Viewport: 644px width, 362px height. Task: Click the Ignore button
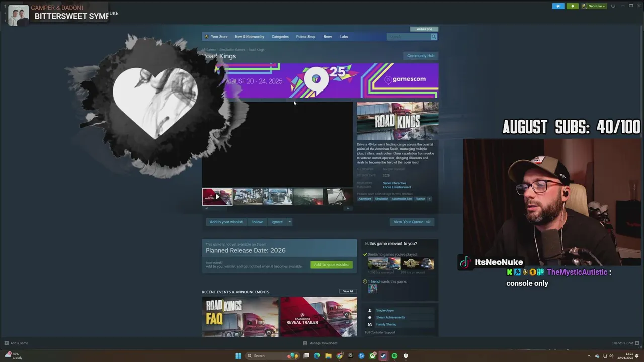point(277,222)
